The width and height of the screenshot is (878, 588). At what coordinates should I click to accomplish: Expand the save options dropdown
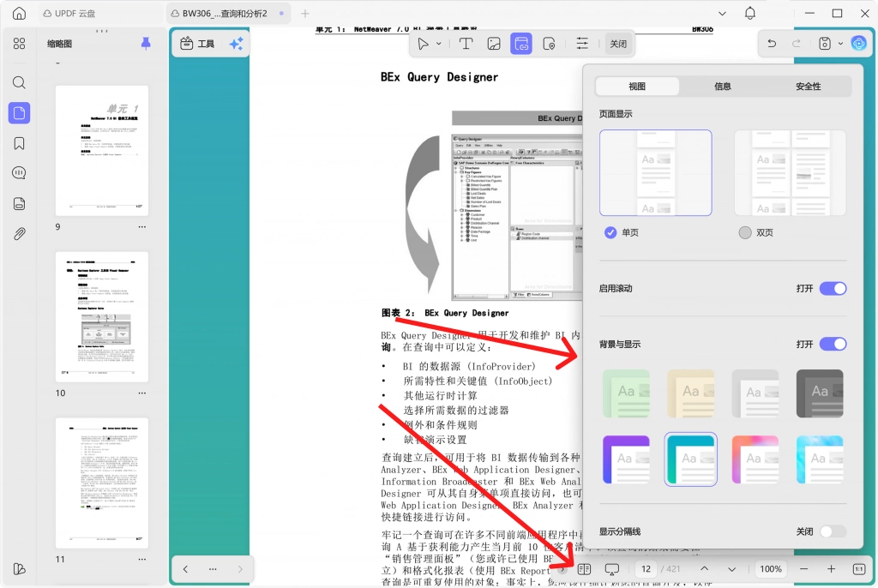[840, 44]
